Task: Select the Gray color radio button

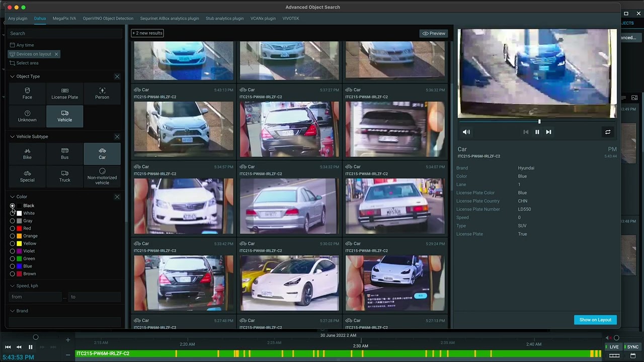Action: coord(13,221)
